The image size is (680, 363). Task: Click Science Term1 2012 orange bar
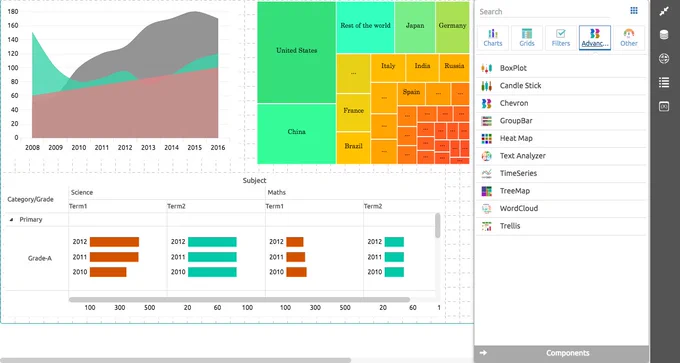pos(114,242)
